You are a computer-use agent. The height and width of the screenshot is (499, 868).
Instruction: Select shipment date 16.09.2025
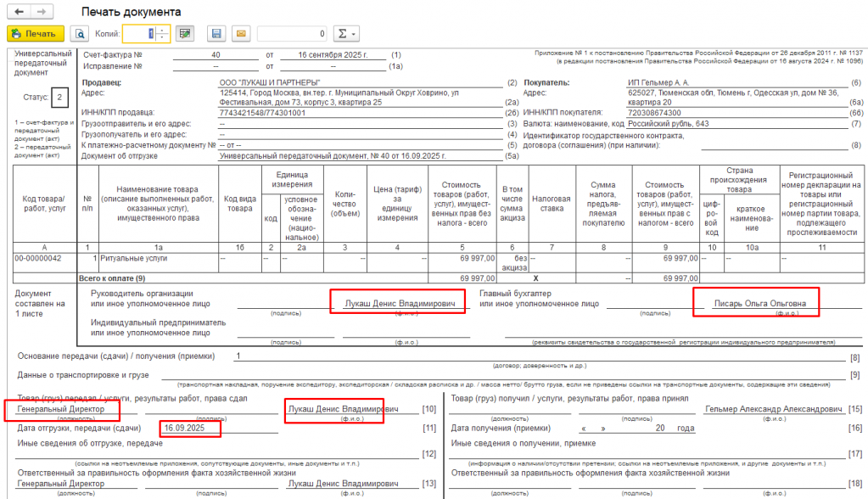point(184,428)
